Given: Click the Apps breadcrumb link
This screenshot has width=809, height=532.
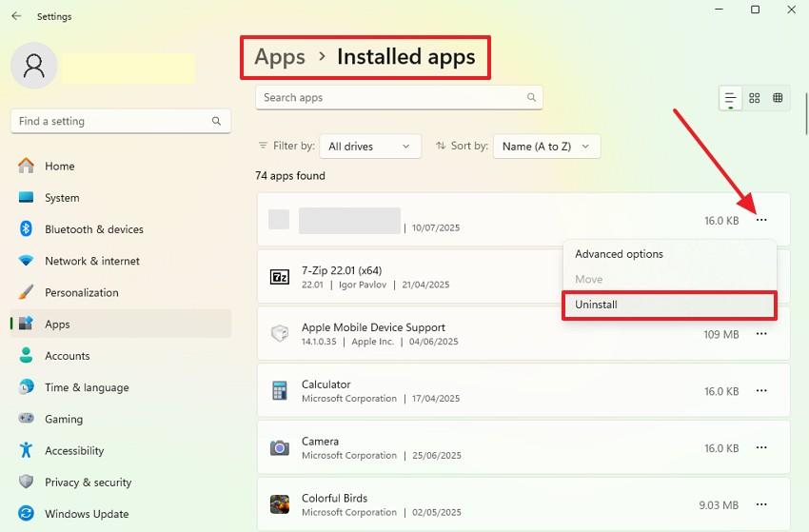Looking at the screenshot, I should [x=280, y=57].
